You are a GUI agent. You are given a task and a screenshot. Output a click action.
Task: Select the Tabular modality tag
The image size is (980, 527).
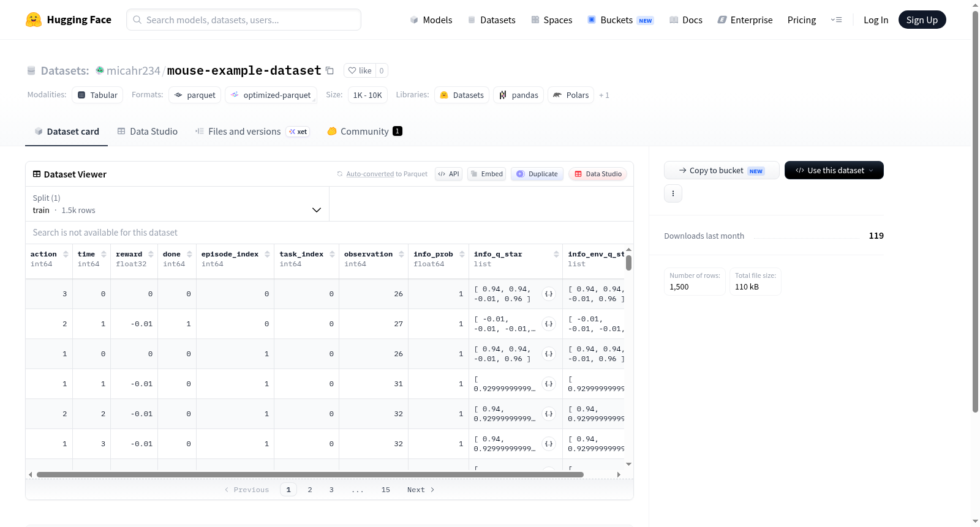97,95
